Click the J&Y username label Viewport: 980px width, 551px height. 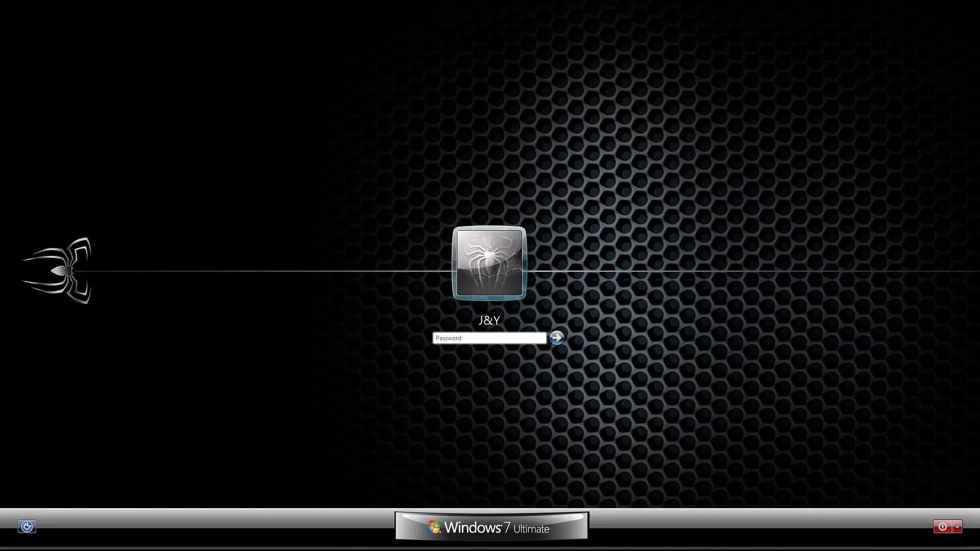tap(489, 320)
